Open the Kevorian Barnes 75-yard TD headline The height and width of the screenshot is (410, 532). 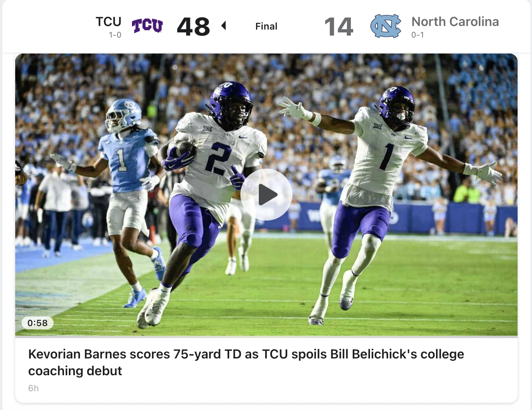246,362
